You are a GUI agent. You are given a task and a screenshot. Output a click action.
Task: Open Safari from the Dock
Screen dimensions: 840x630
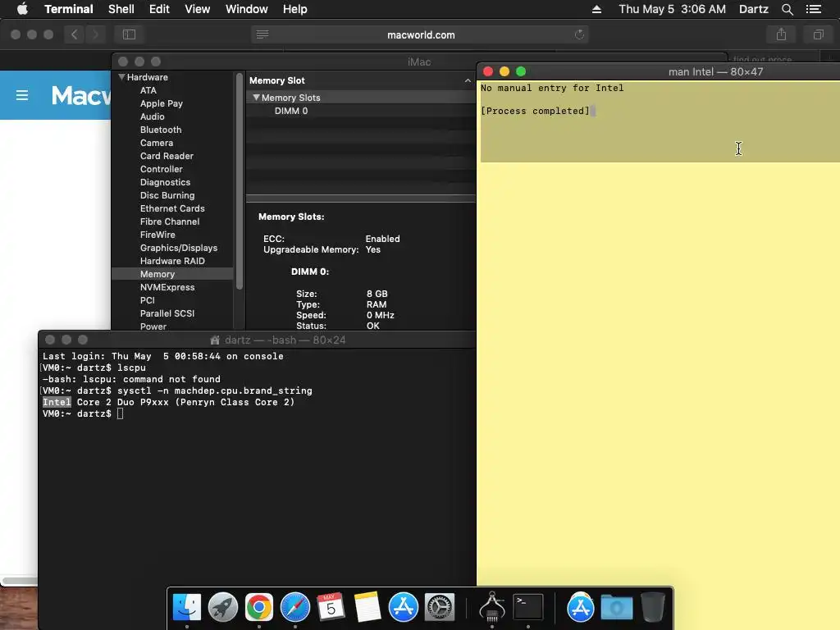pos(295,607)
